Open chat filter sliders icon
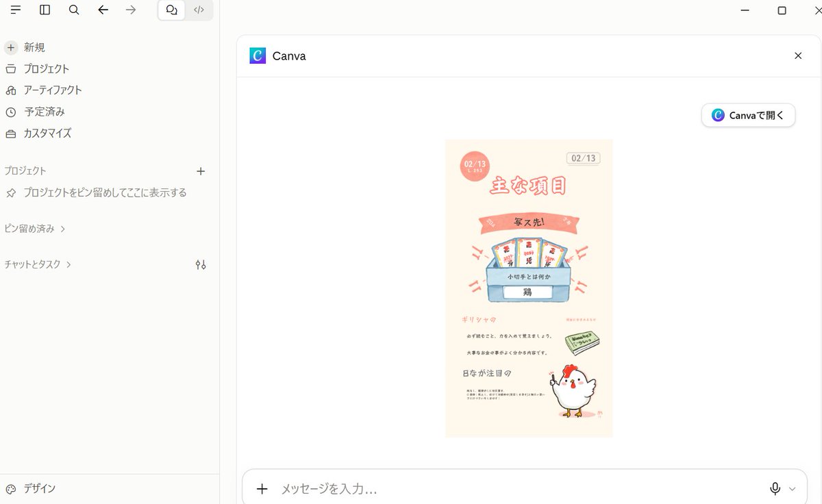The image size is (822, 504). [201, 264]
